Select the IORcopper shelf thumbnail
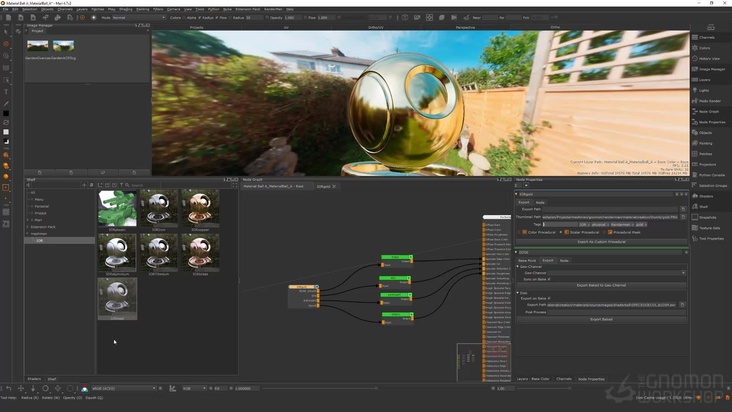 click(200, 209)
